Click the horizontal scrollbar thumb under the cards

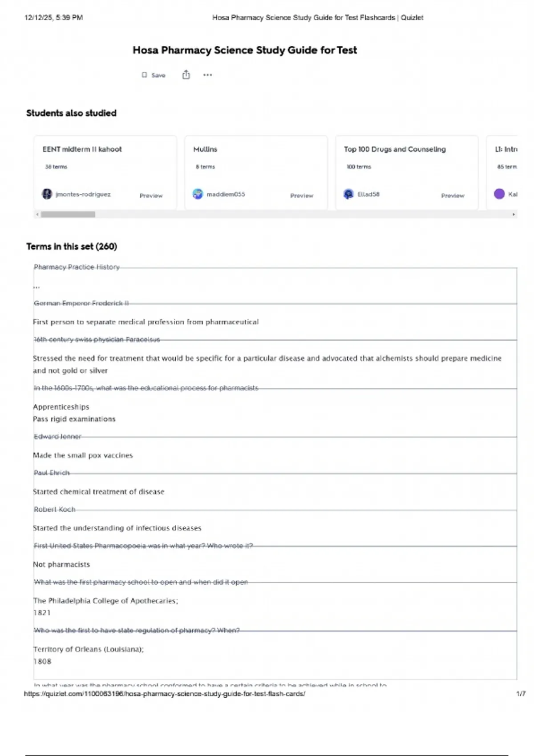tap(68, 214)
